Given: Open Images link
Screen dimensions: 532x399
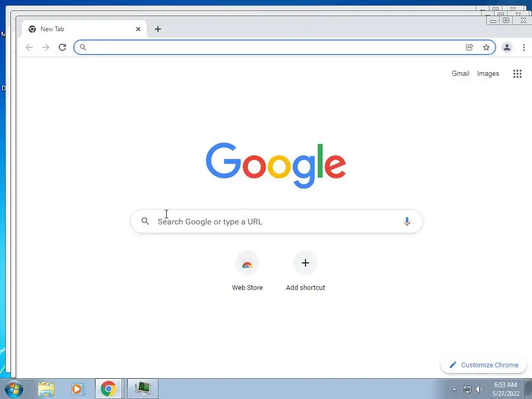Looking at the screenshot, I should [488, 74].
